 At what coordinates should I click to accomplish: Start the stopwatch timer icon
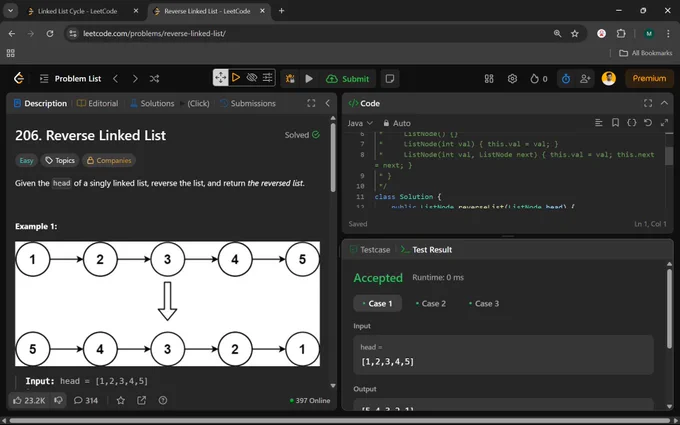[x=566, y=78]
